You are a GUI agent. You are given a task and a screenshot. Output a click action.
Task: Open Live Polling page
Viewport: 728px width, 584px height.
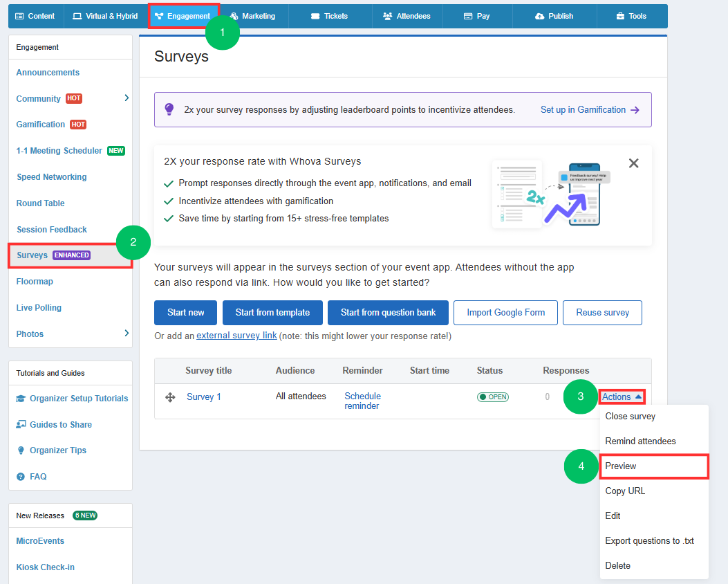[39, 307]
